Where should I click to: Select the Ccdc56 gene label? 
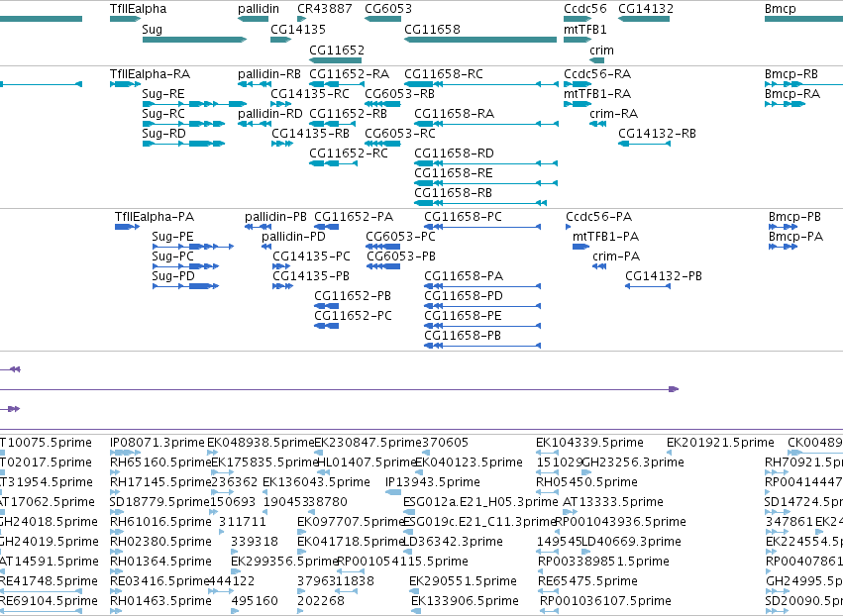pos(584,9)
